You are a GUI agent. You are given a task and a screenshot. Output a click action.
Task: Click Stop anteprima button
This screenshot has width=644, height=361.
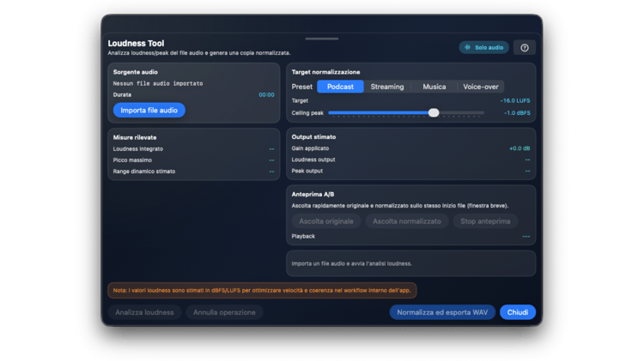point(485,221)
